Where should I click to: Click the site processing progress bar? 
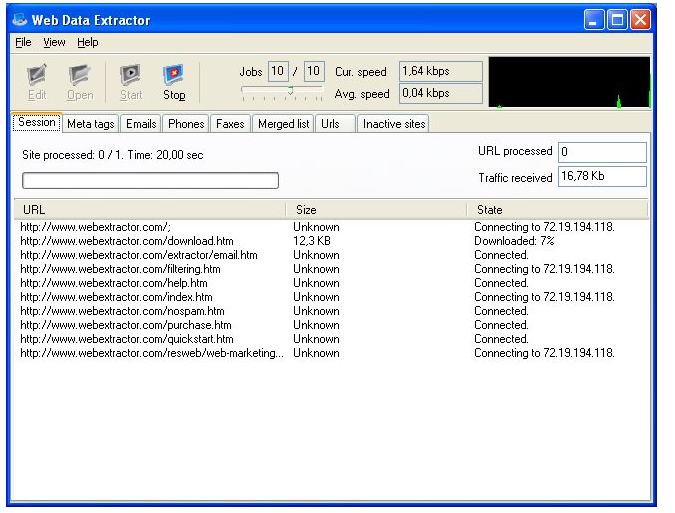click(x=150, y=180)
